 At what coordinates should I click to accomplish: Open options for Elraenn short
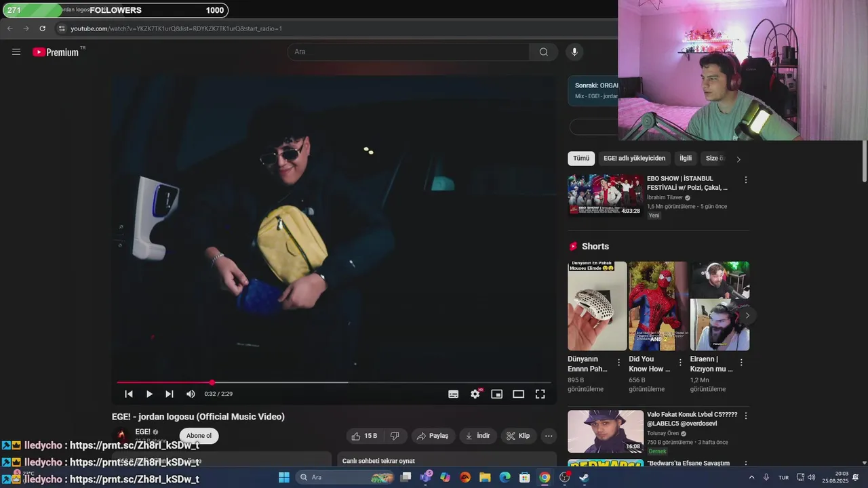tap(741, 363)
